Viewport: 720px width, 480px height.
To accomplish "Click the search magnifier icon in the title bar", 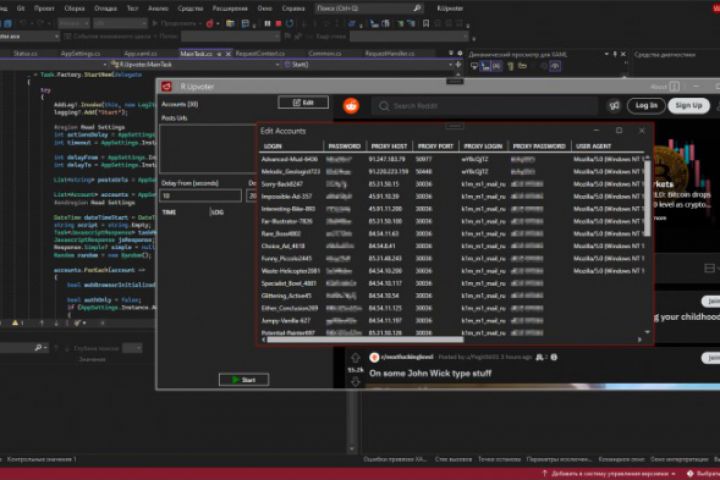I will 417,8.
